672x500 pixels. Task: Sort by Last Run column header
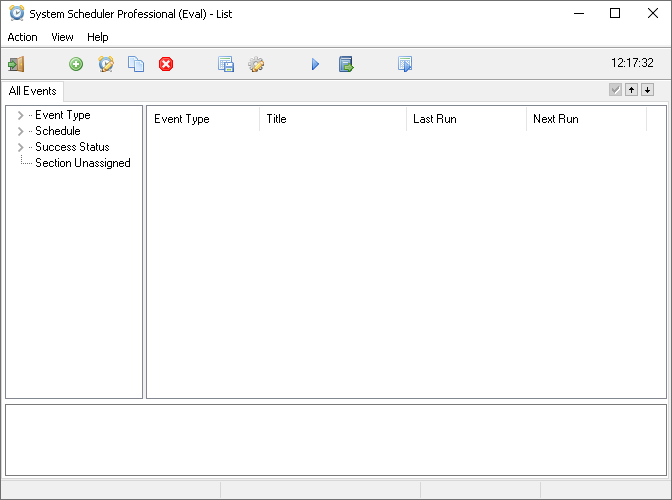click(466, 119)
